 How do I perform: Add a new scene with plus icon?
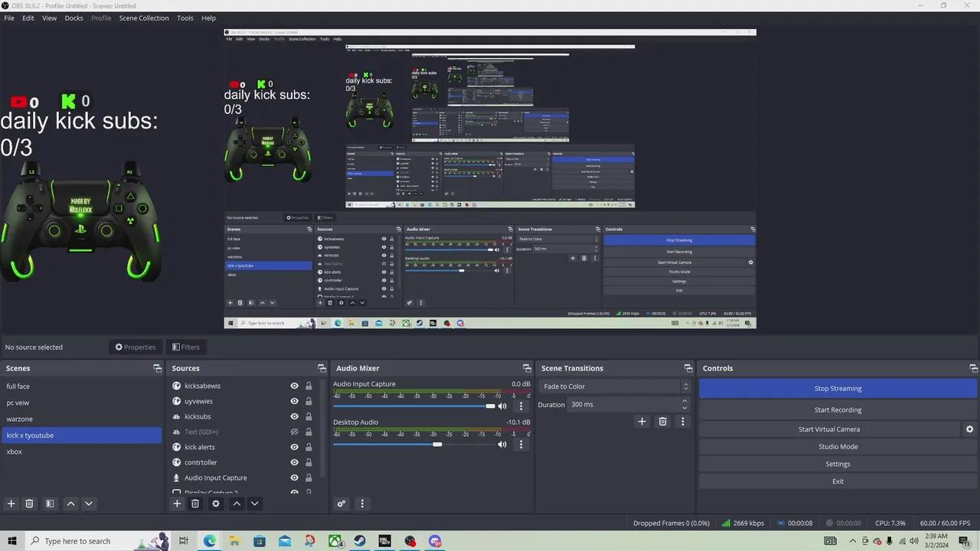pos(11,504)
